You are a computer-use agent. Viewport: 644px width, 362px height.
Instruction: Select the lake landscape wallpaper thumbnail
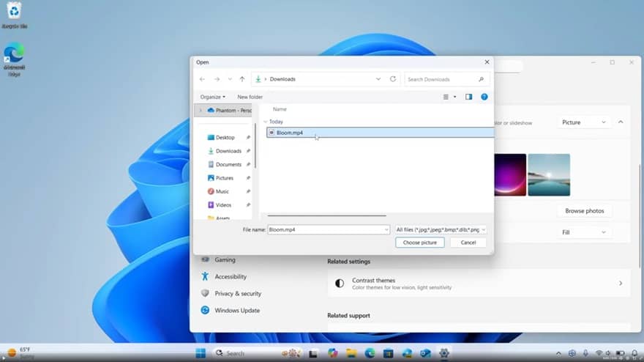pyautogui.click(x=549, y=175)
